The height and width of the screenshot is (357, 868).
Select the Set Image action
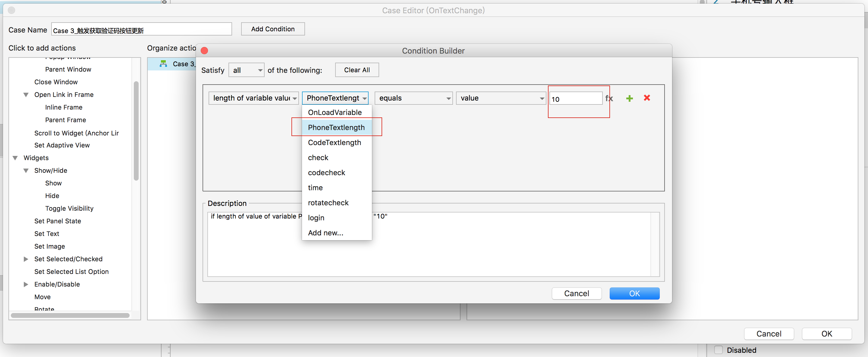tap(49, 246)
